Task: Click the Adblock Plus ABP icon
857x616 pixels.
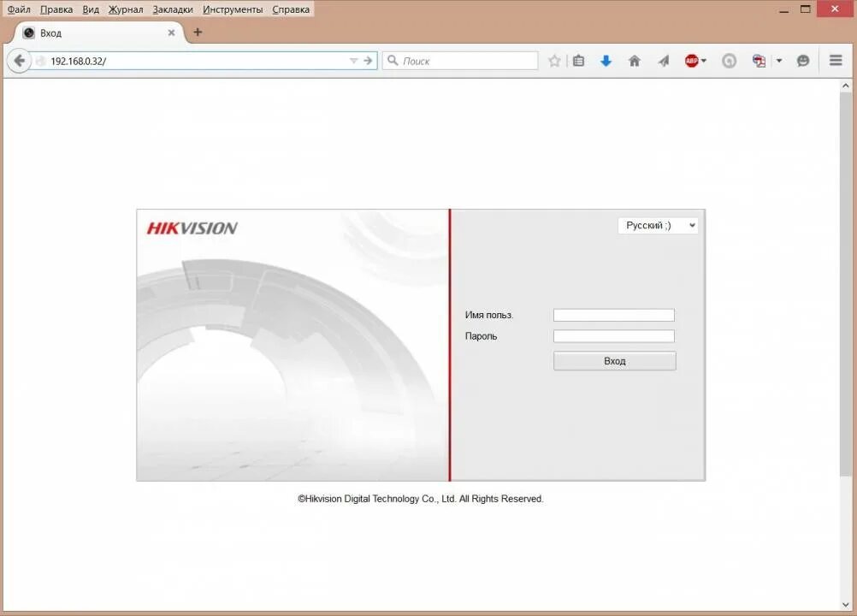Action: [x=691, y=61]
